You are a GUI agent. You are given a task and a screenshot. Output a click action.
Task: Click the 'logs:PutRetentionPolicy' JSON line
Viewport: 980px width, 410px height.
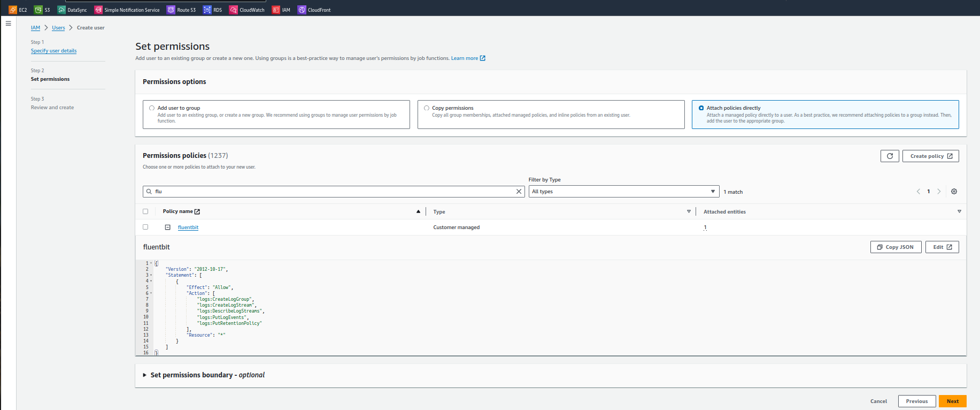pyautogui.click(x=229, y=323)
